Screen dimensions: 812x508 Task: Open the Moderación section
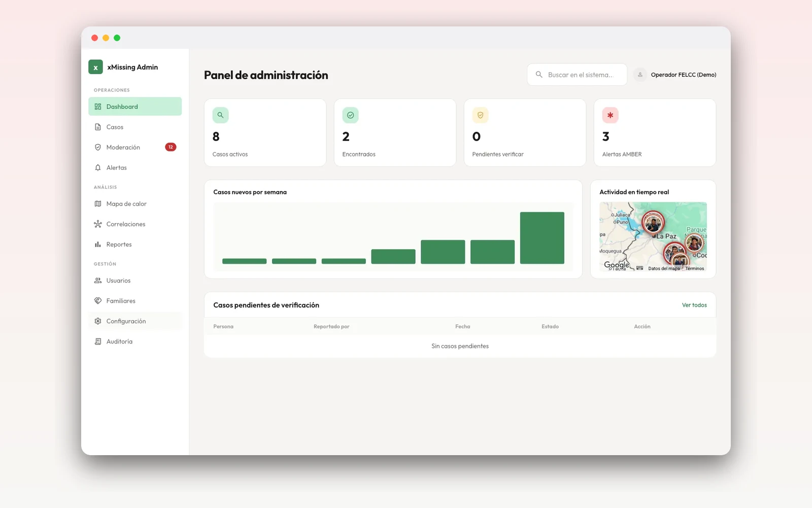point(135,147)
